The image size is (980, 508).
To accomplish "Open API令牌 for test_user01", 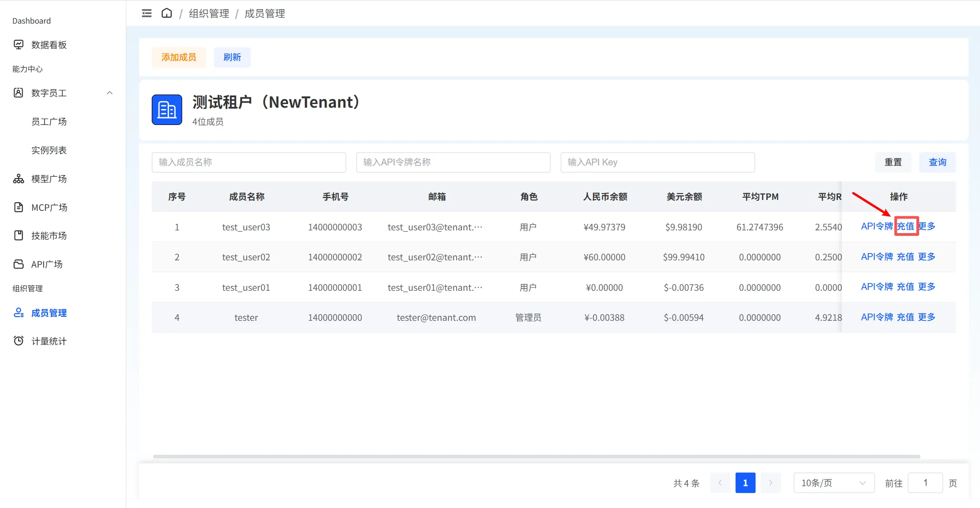I will 877,287.
